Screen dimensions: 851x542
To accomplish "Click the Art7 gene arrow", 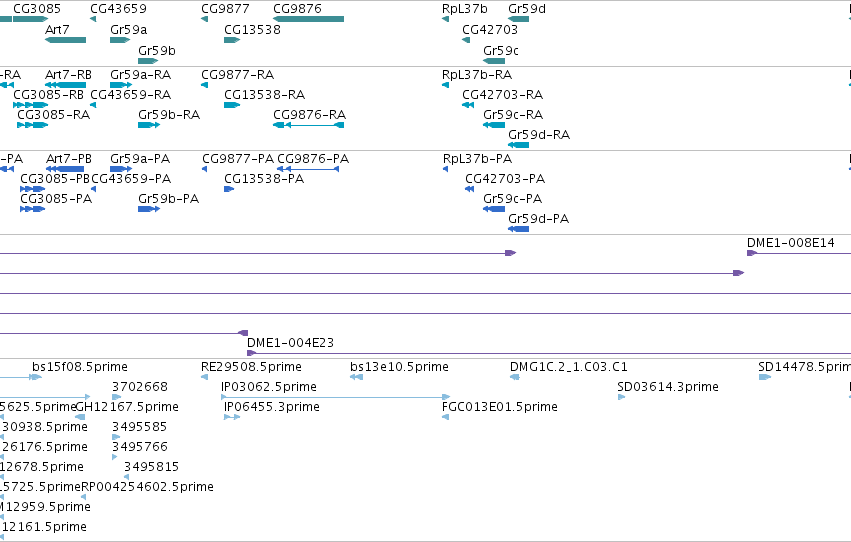I will tap(65, 40).
